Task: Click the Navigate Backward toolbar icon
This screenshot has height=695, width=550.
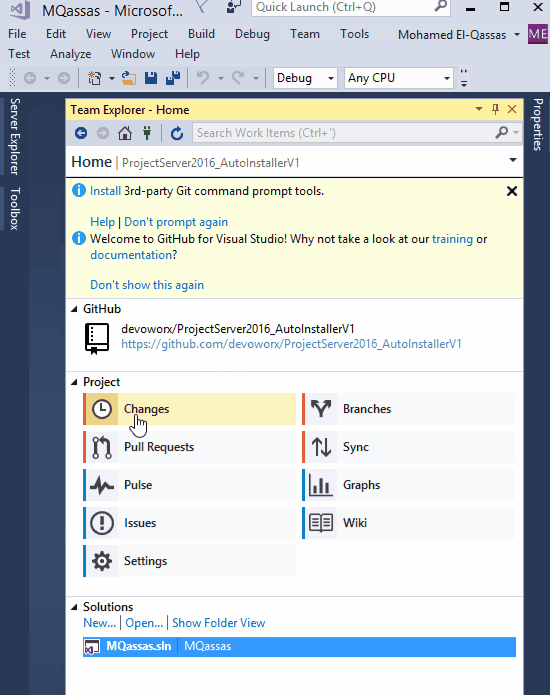Action: 30,78
